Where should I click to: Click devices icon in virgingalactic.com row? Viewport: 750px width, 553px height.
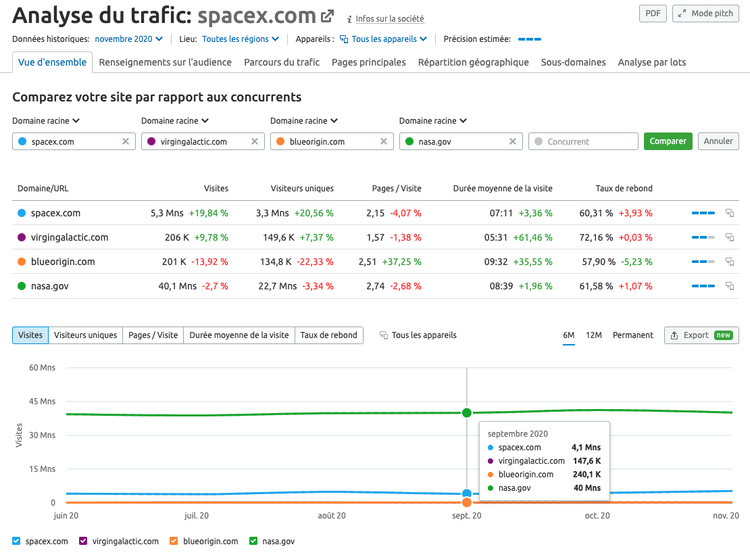coord(729,237)
